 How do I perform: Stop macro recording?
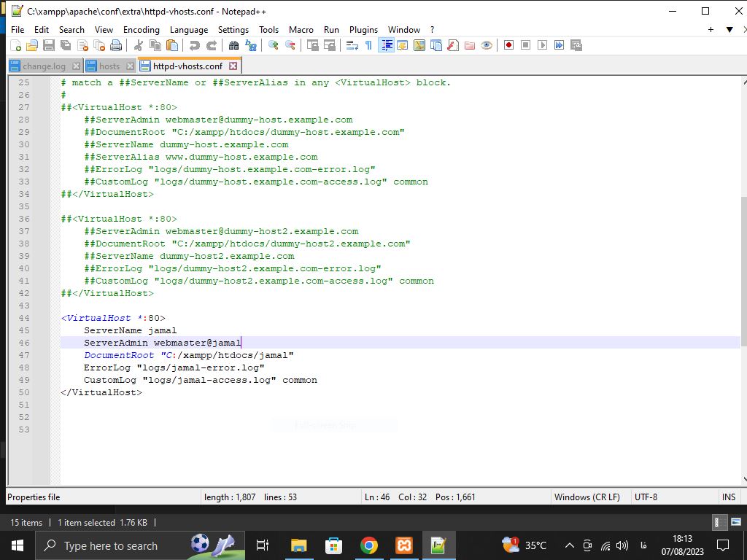tap(525, 45)
